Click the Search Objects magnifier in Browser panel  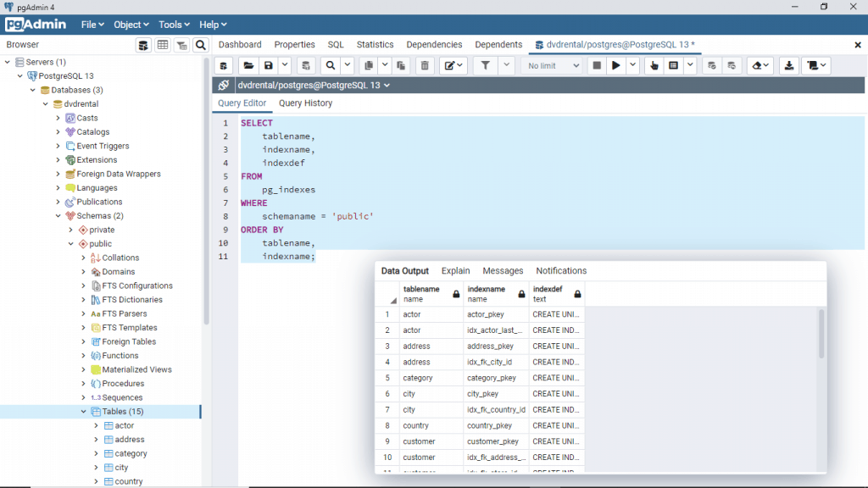pos(201,45)
